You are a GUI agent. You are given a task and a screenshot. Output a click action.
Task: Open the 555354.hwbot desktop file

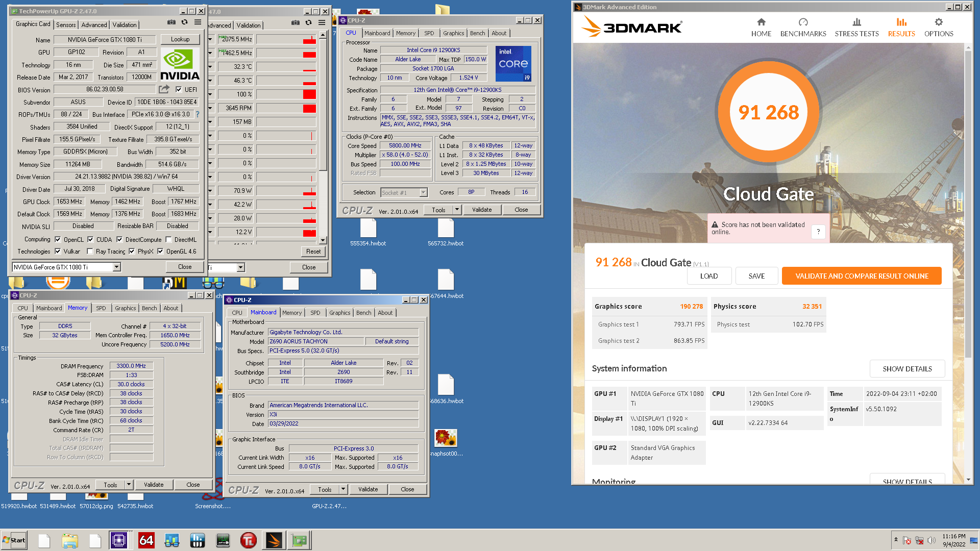(368, 232)
